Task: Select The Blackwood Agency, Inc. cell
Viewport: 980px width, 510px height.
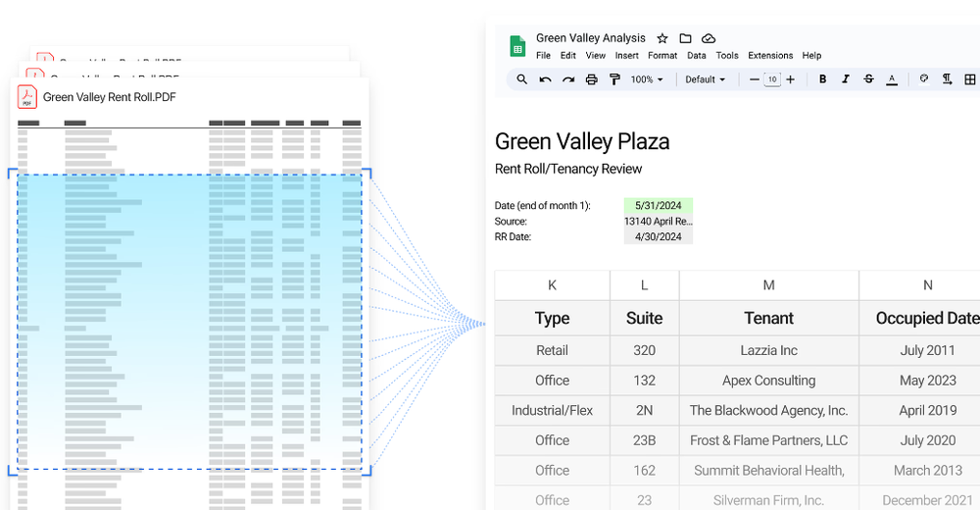Action: click(768, 411)
